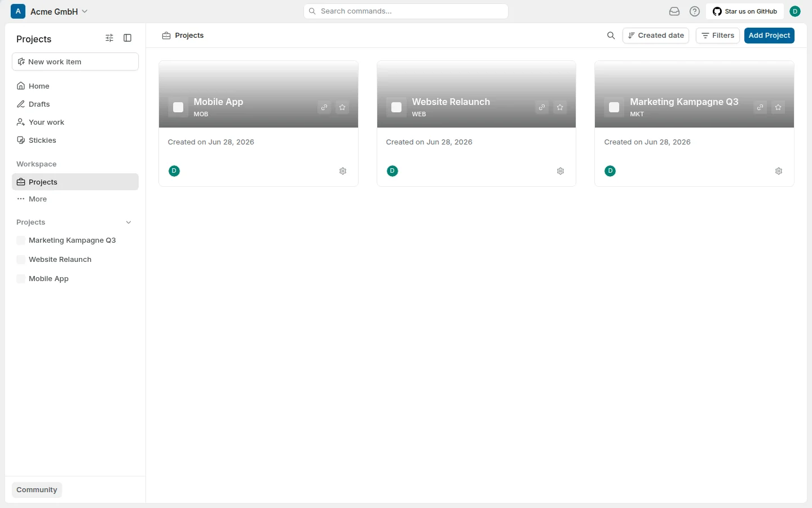Click the Add Project button
812x508 pixels.
769,36
